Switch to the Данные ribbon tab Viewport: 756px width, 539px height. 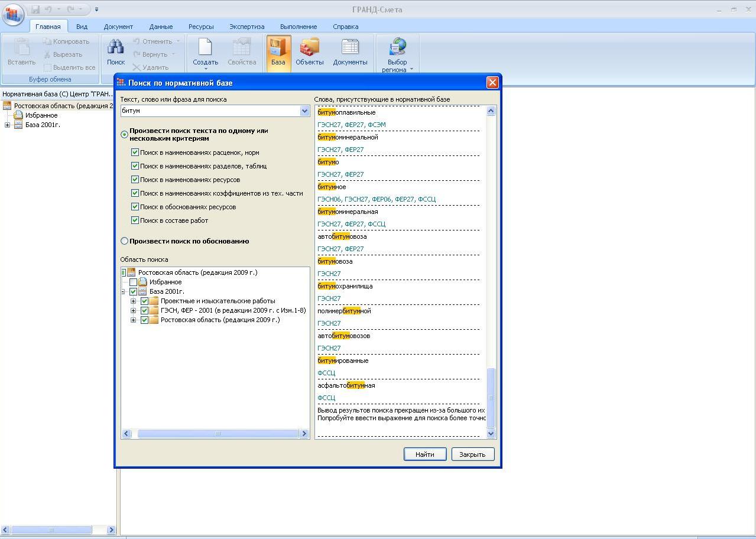point(161,27)
